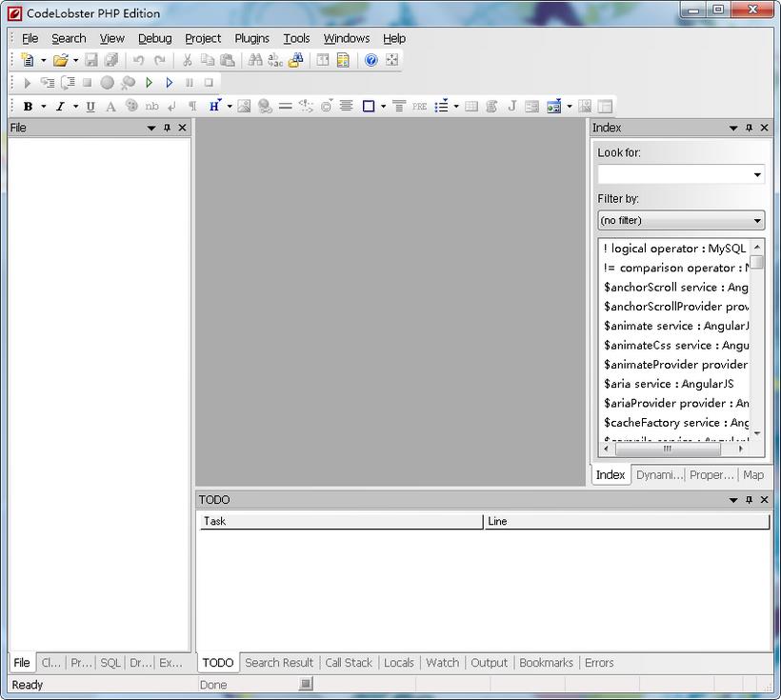Viewport: 781px width, 700px height.
Task: Switch to the SQL tab
Action: [x=110, y=663]
